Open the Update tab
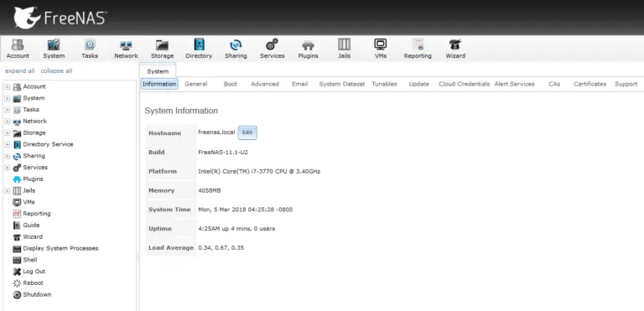This screenshot has width=644, height=311. [419, 84]
